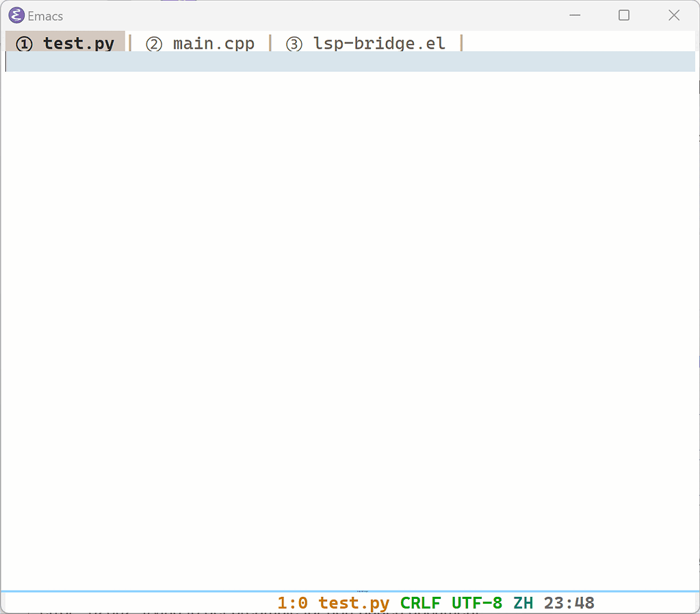The image size is (700, 614).
Task: Minimize the Emacs window
Action: pos(575,15)
